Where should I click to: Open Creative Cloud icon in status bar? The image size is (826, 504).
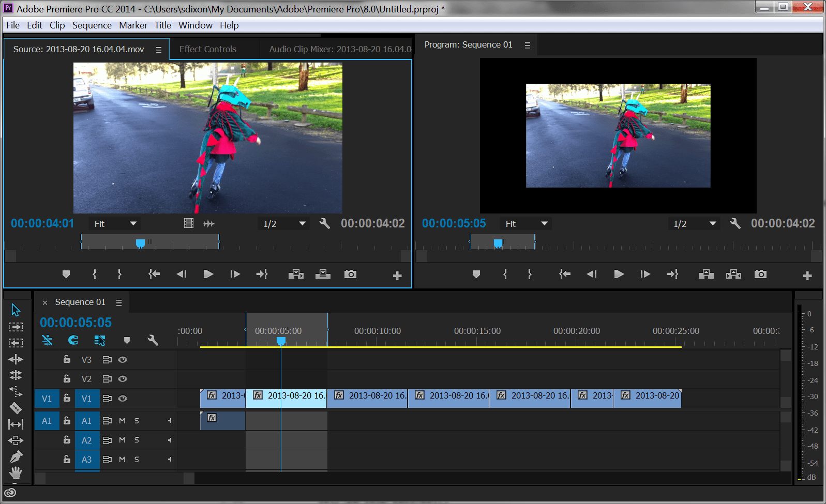click(10, 492)
